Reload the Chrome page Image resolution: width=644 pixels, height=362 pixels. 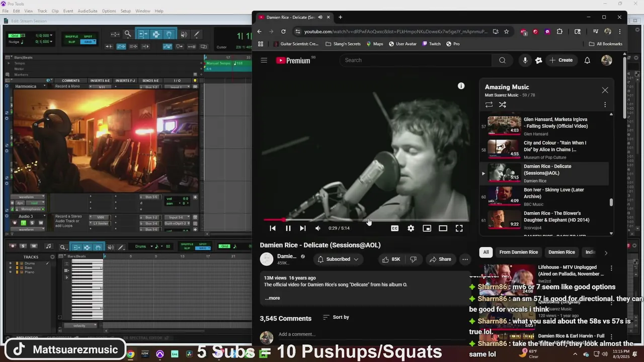[283, 31]
